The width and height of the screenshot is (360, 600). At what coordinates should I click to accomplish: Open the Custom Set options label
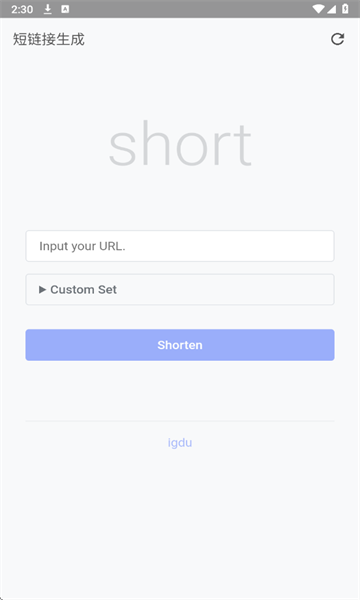[x=83, y=290]
